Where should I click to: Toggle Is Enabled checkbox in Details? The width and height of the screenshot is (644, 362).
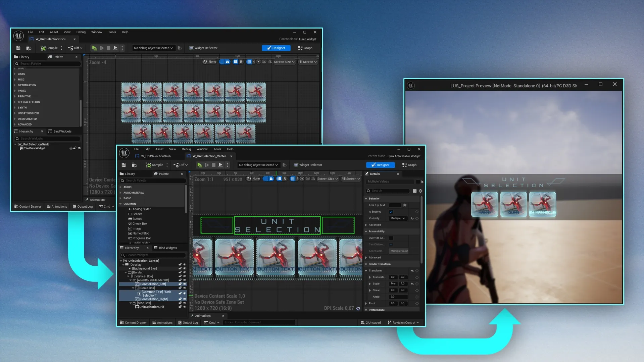(391, 212)
